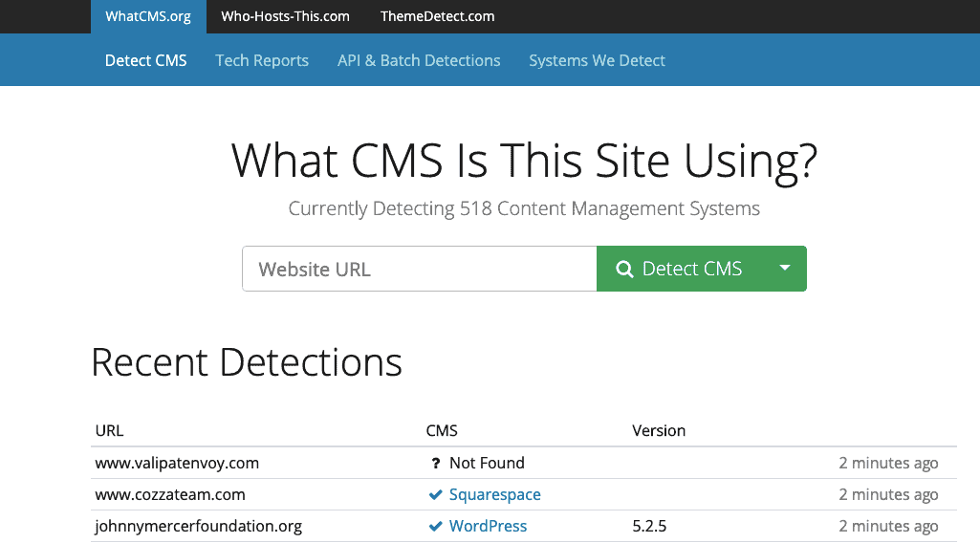
Task: Expand the Detect CMS dropdown arrow
Action: pos(785,269)
